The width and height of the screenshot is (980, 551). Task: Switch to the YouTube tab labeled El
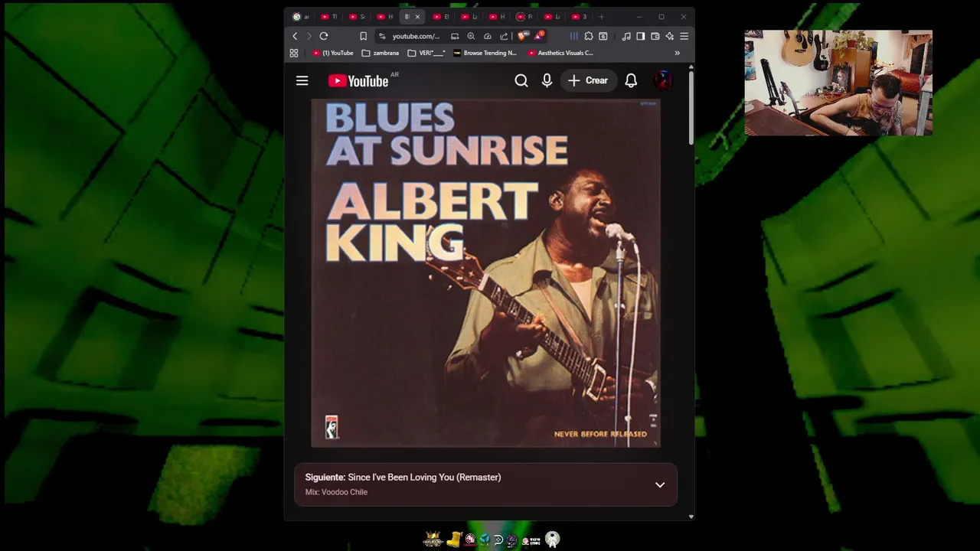pyautogui.click(x=441, y=17)
